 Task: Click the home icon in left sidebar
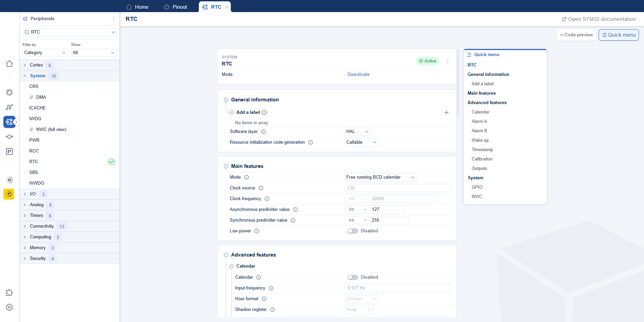[9, 64]
